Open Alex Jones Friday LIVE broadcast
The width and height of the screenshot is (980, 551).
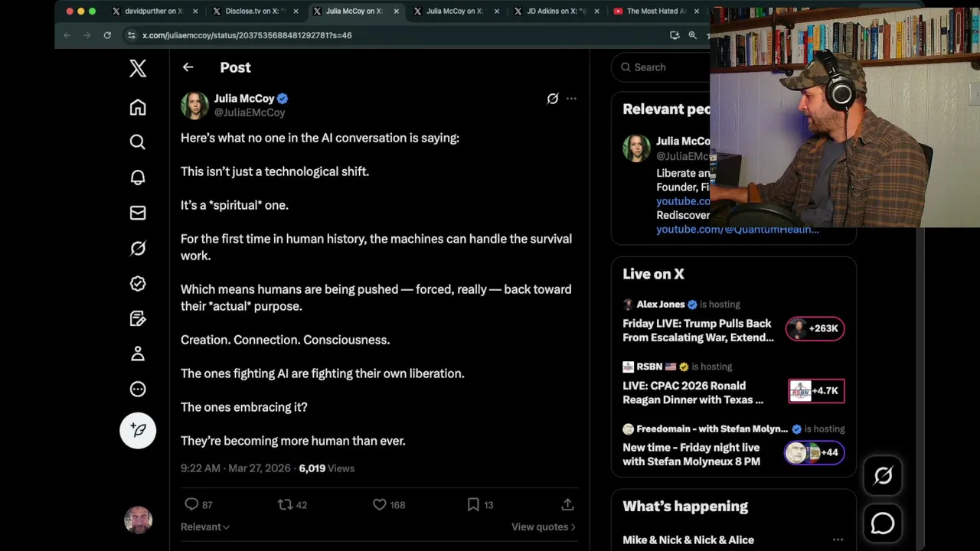(x=698, y=330)
